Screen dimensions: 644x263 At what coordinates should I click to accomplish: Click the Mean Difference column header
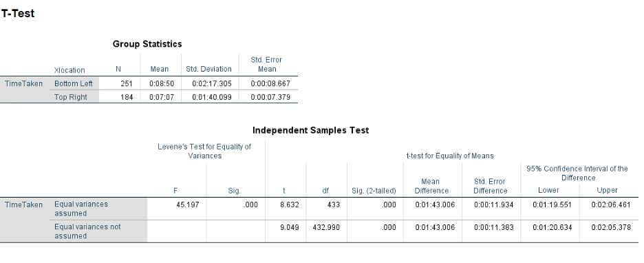(431, 186)
